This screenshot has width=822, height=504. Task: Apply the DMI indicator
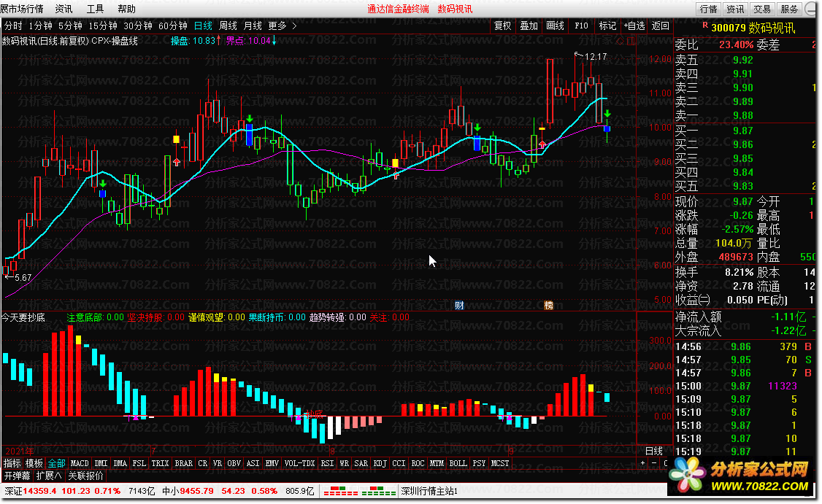point(101,463)
